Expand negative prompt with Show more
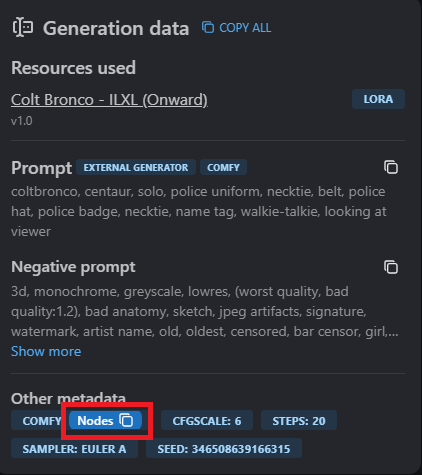This screenshot has height=475, width=422. point(46,351)
